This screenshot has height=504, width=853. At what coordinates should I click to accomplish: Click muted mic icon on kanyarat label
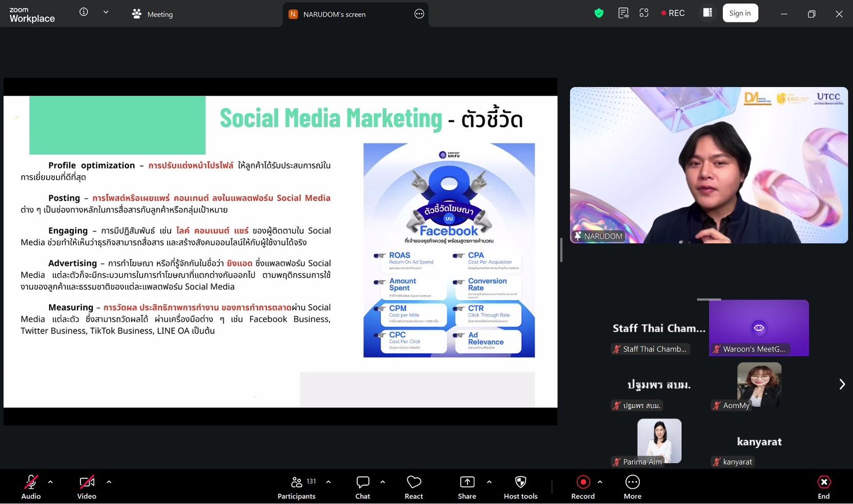pyautogui.click(x=717, y=462)
